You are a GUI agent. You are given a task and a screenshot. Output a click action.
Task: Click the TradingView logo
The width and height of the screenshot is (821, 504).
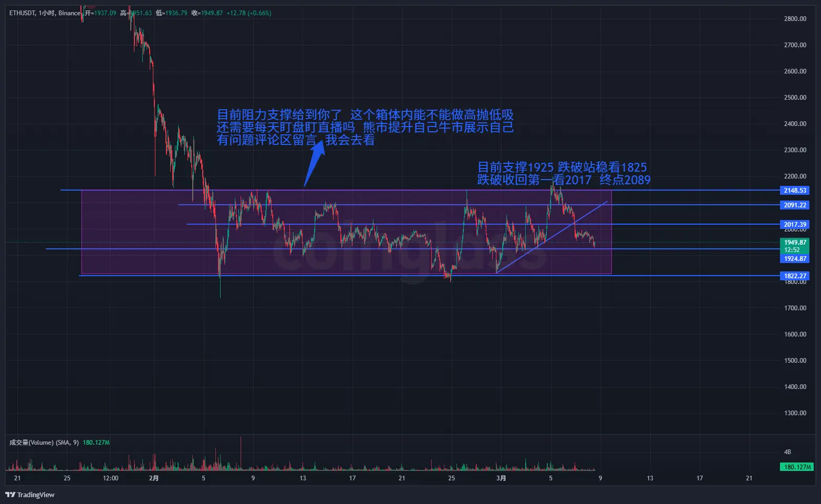(30, 495)
